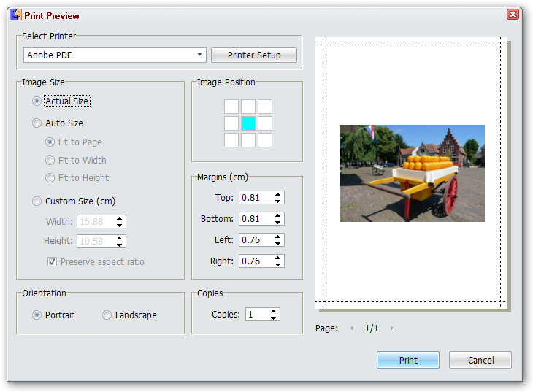Click the Bottom margin input field
Screen dimensions: 533x392
[x=256, y=218]
